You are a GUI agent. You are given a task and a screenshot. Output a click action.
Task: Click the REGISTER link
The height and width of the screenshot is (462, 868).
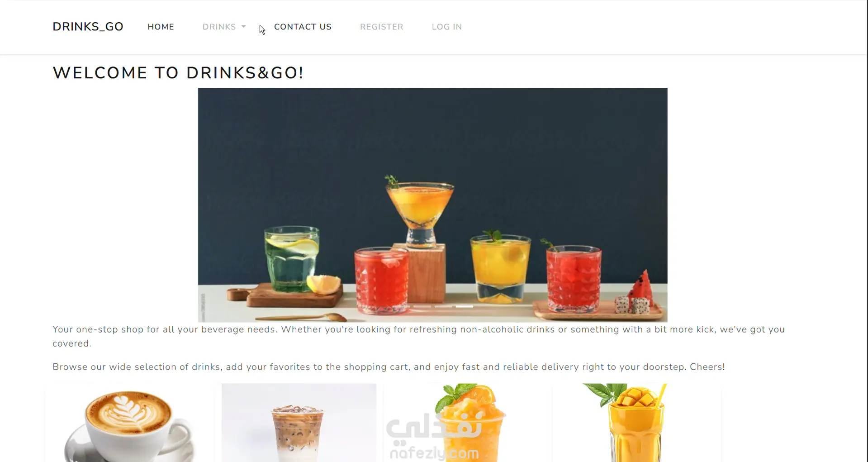[x=381, y=27]
